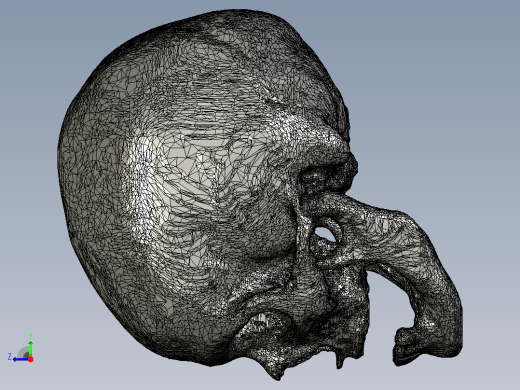Select the bright highlight patch on the skull
Viewport: 520px width, 390px height.
point(142,177)
